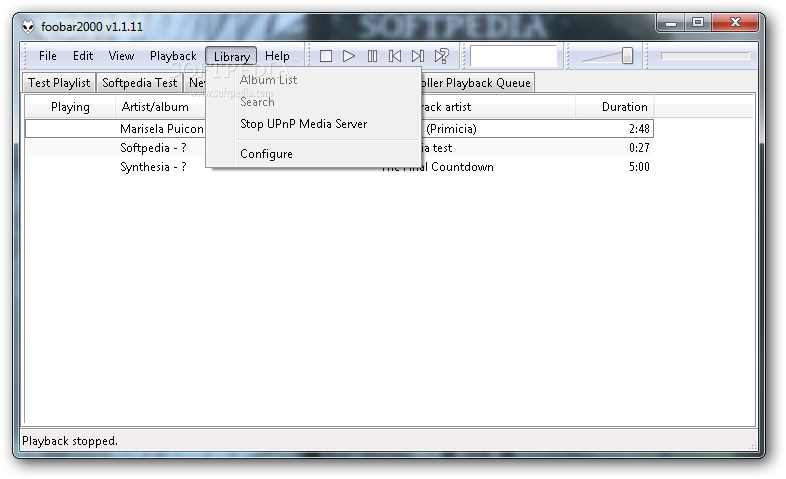Sort by the Playing column header
Screen dimensions: 786x479
[x=70, y=107]
